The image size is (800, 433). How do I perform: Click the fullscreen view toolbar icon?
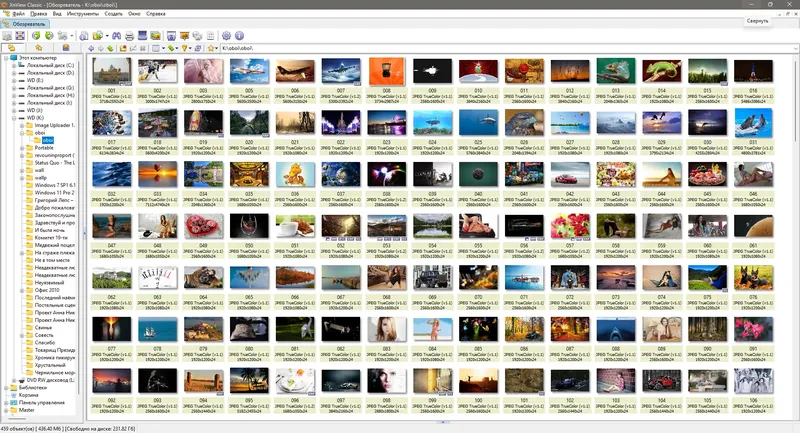coord(20,36)
